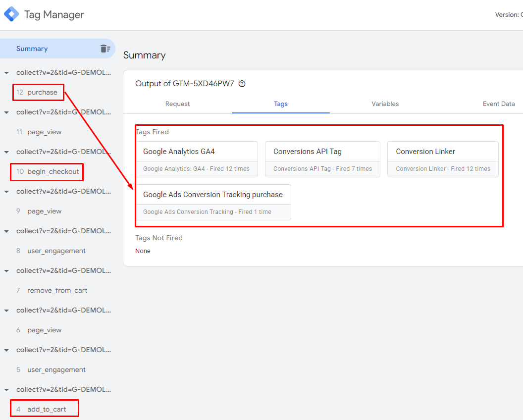The height and width of the screenshot is (420, 523).
Task: Open the Variables tab
Action: click(385, 104)
